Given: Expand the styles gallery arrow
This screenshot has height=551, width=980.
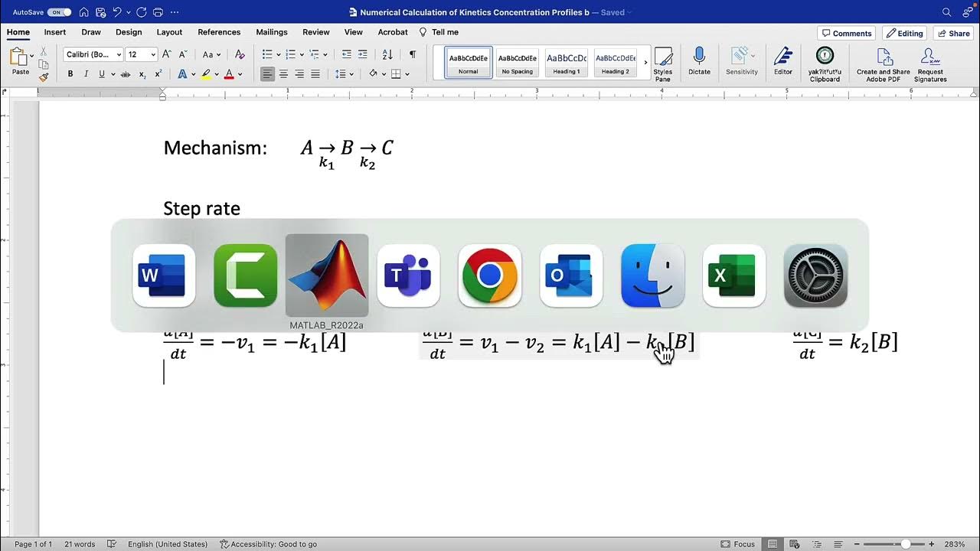Looking at the screenshot, I should click(645, 63).
